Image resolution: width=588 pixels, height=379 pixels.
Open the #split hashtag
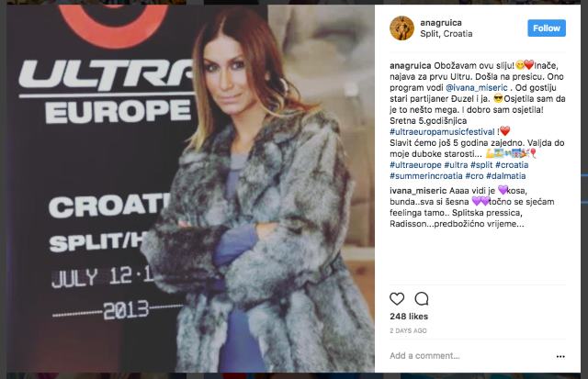(x=481, y=165)
